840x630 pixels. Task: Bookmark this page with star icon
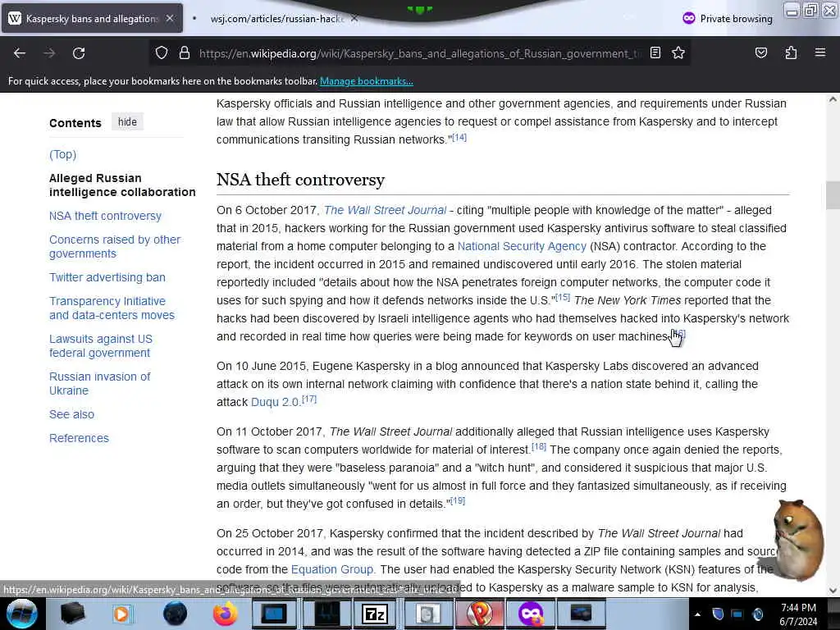[x=678, y=53]
